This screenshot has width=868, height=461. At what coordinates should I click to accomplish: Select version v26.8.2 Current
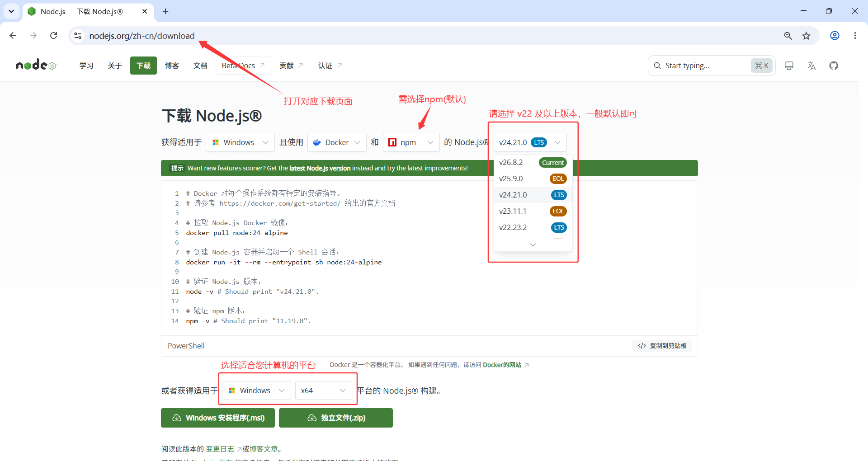coord(533,162)
